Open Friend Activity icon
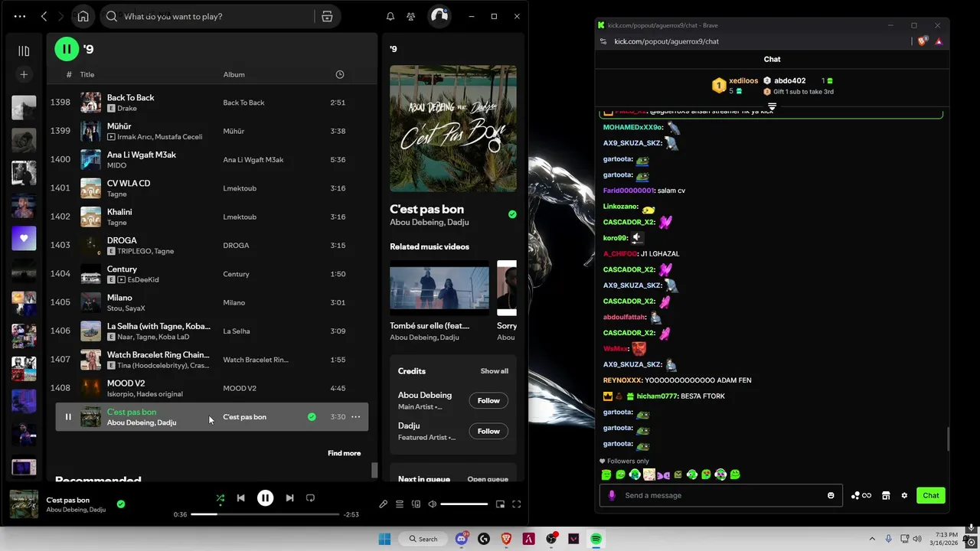The image size is (980, 551). pos(411,16)
